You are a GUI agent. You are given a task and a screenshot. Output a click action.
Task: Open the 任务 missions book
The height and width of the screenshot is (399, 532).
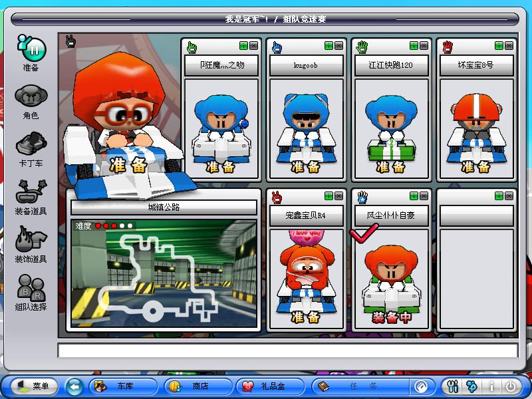(x=360, y=386)
